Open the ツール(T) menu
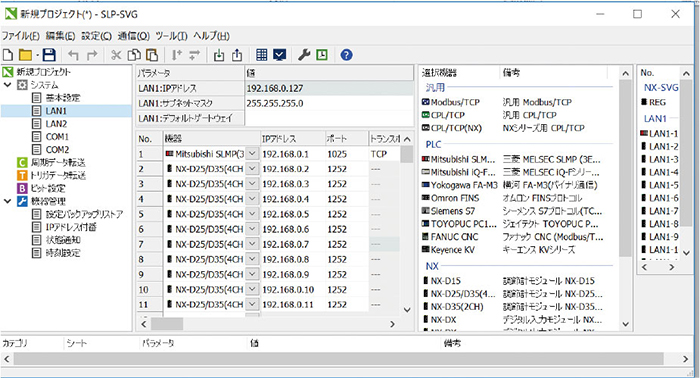The height and width of the screenshot is (378, 700). click(x=171, y=36)
